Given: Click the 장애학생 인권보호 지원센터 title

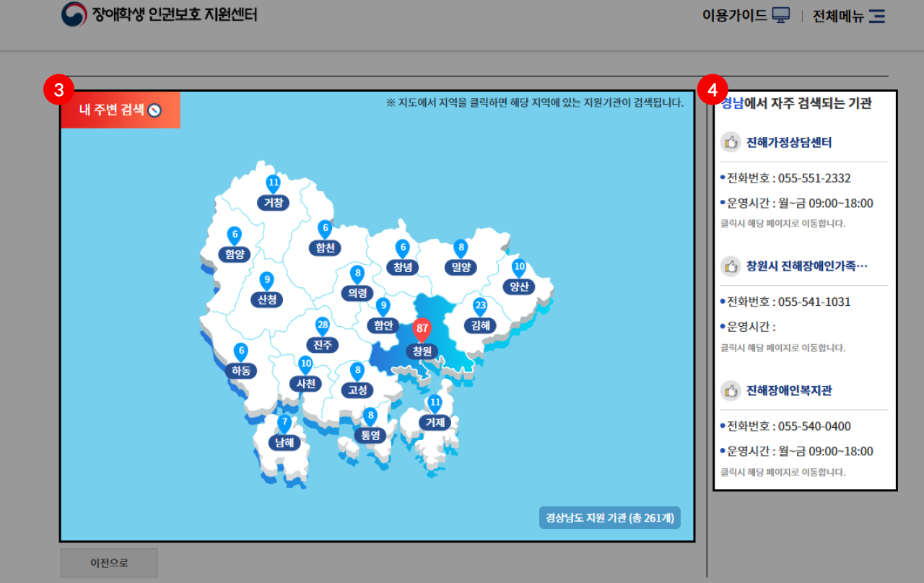Looking at the screenshot, I should pos(174,14).
